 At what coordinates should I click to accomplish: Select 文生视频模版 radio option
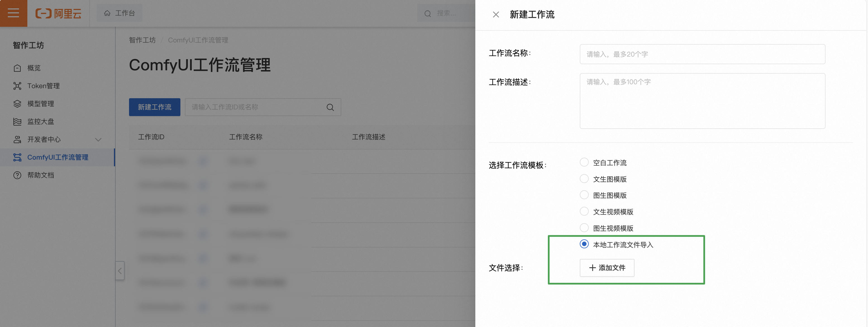click(x=584, y=211)
